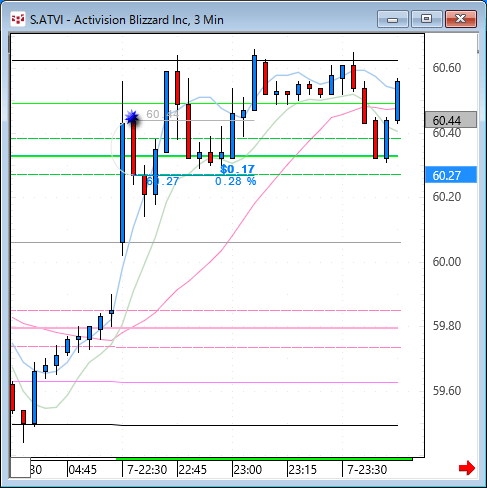The height and width of the screenshot is (488, 487).
Task: Click the 23:00 time axis label
Action: (x=248, y=470)
